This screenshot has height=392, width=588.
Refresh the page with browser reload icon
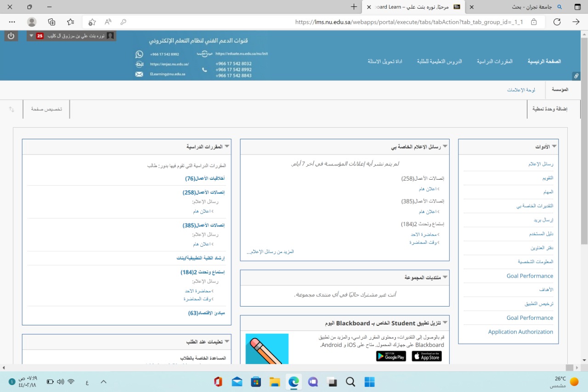(x=557, y=22)
